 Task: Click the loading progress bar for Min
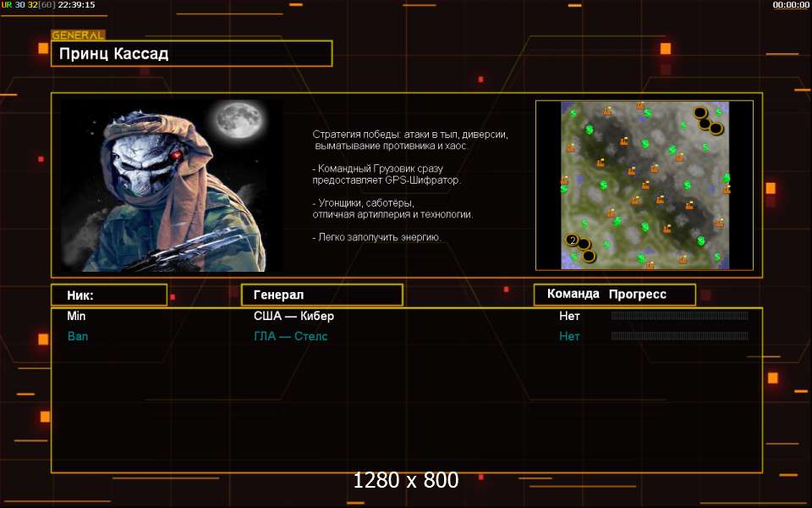pyautogui.click(x=679, y=315)
